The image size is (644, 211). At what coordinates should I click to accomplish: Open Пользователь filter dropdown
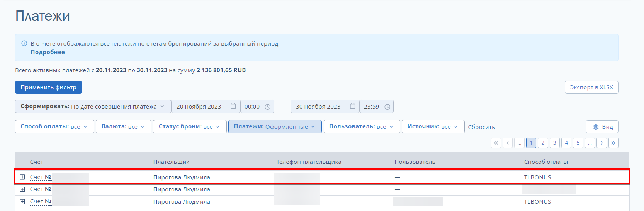(362, 127)
